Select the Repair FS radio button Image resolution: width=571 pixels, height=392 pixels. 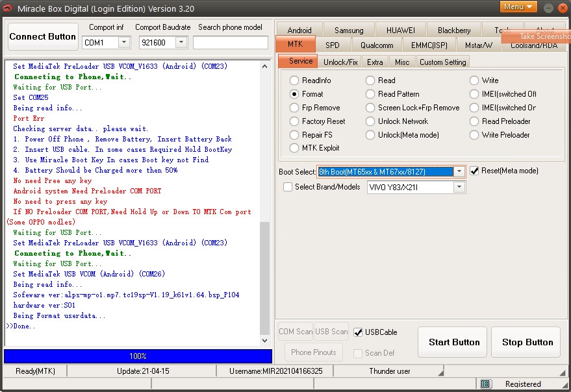294,135
